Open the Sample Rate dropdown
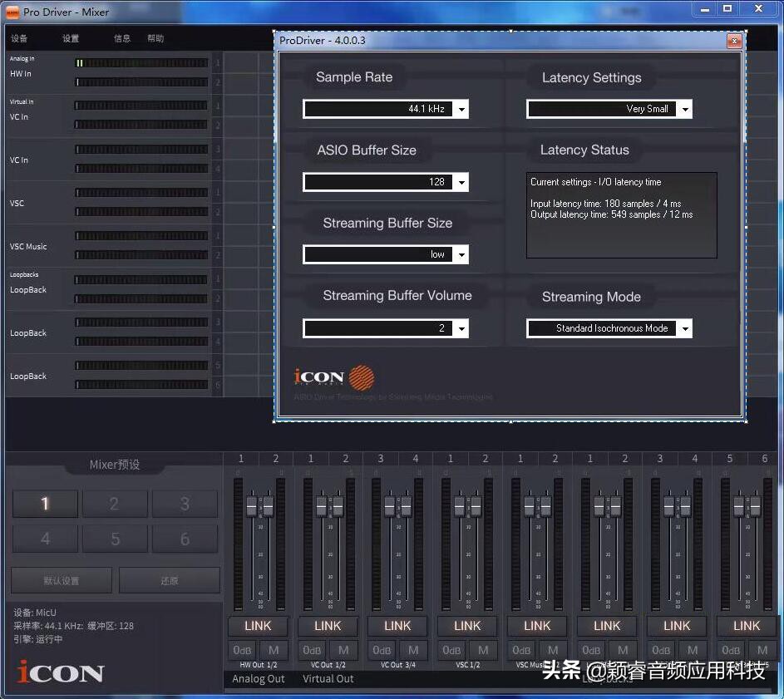This screenshot has height=699, width=784. coord(461,109)
